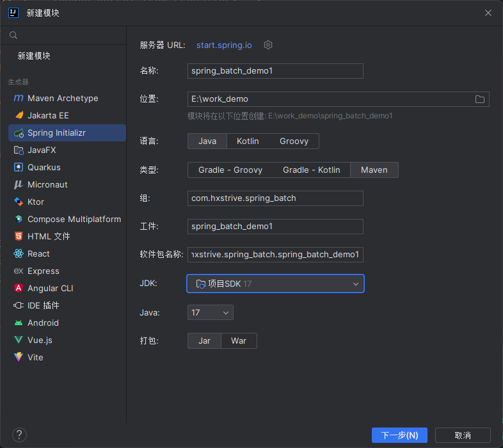Select the JavaFX generator entry
The height and width of the screenshot is (448, 503).
point(67,150)
